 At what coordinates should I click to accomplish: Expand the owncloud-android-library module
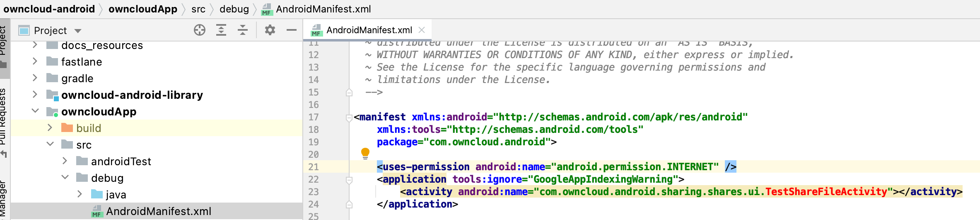click(35, 95)
